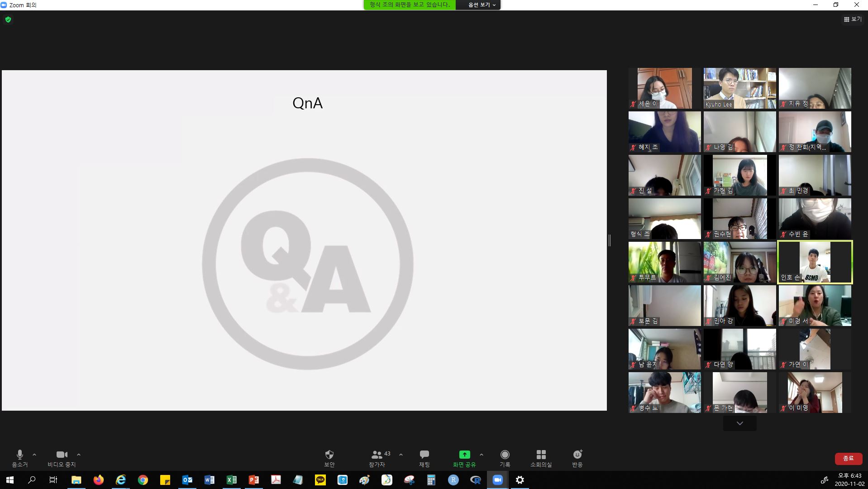This screenshot has width=868, height=489.
Task: Start recording with the 기록 icon
Action: [505, 455]
